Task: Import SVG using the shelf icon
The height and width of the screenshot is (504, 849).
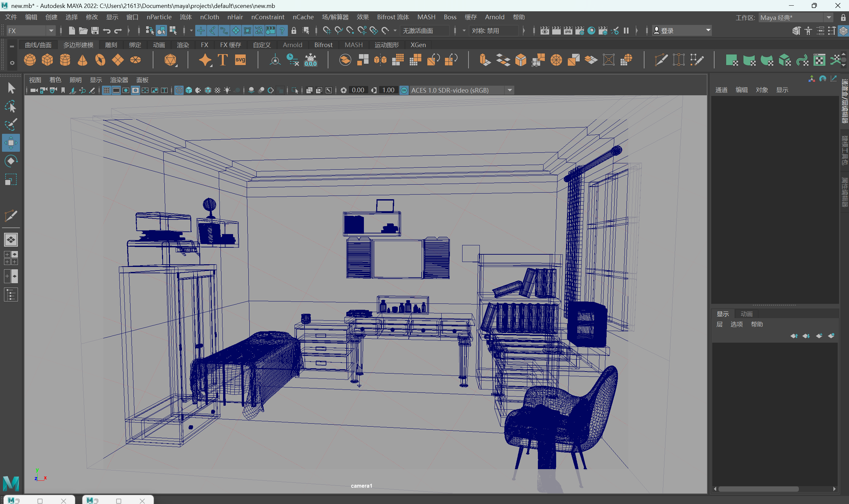Action: (240, 60)
